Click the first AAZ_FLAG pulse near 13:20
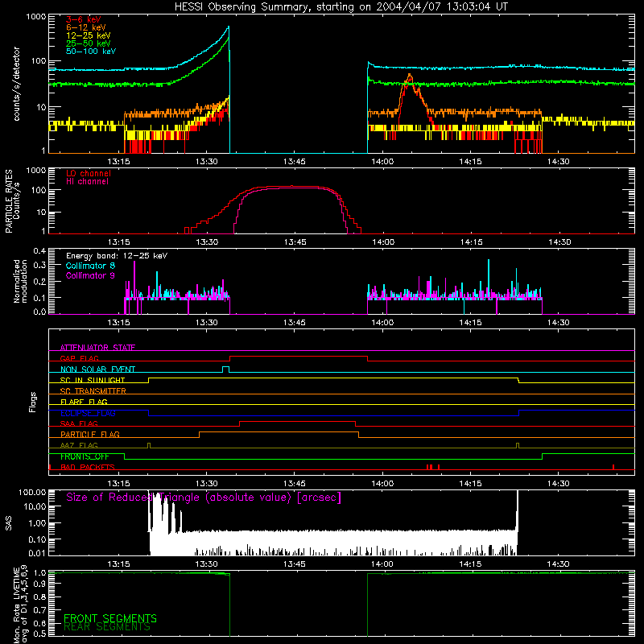The image size is (644, 644). tap(149, 445)
